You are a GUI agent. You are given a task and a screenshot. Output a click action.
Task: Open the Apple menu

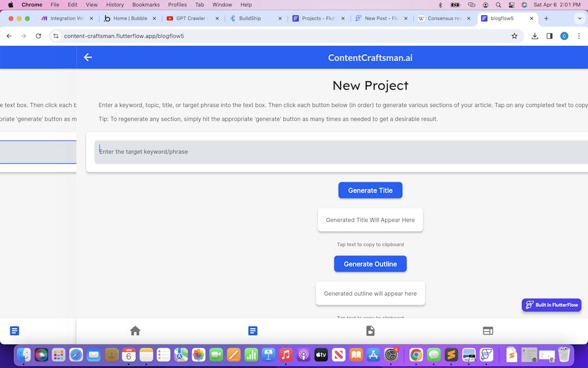click(x=11, y=5)
